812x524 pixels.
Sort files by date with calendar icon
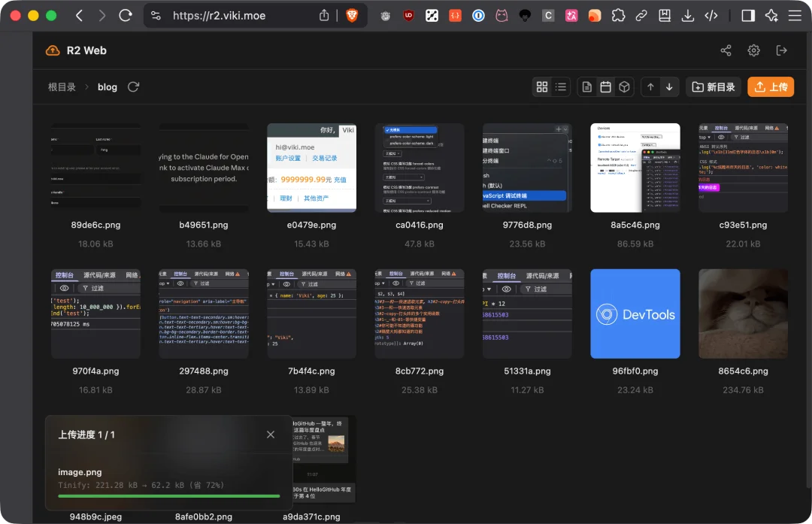(x=605, y=87)
